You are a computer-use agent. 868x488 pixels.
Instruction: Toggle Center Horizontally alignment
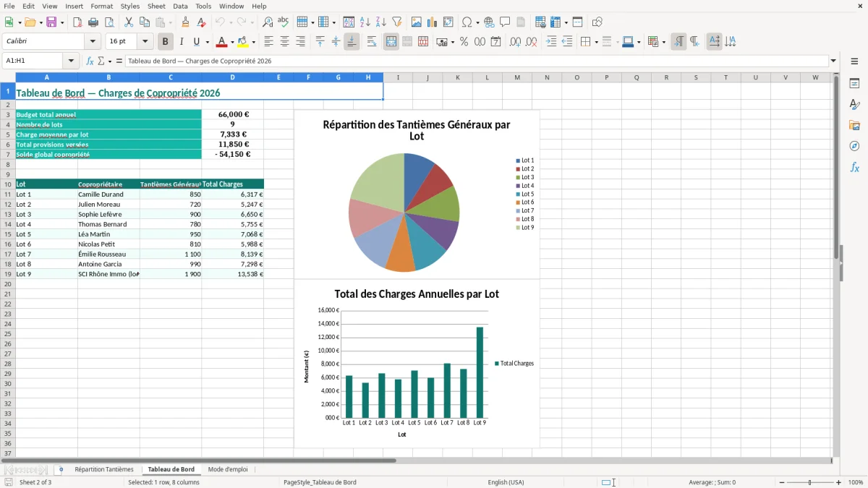(284, 42)
